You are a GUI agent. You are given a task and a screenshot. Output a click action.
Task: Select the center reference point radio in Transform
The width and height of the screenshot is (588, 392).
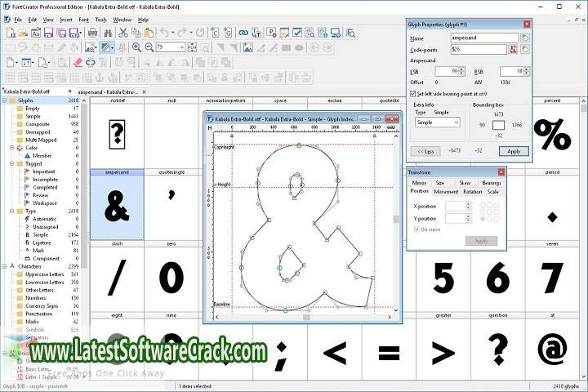point(490,212)
